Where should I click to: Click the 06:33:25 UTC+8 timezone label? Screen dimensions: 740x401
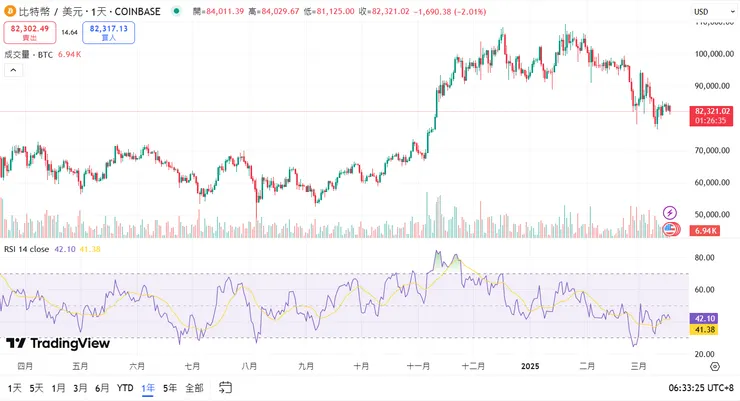[x=701, y=388]
